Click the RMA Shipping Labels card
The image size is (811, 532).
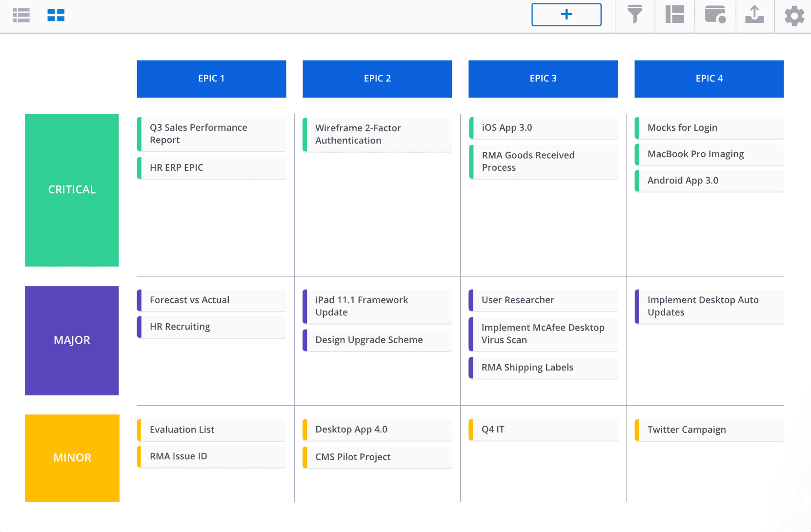coord(543,368)
